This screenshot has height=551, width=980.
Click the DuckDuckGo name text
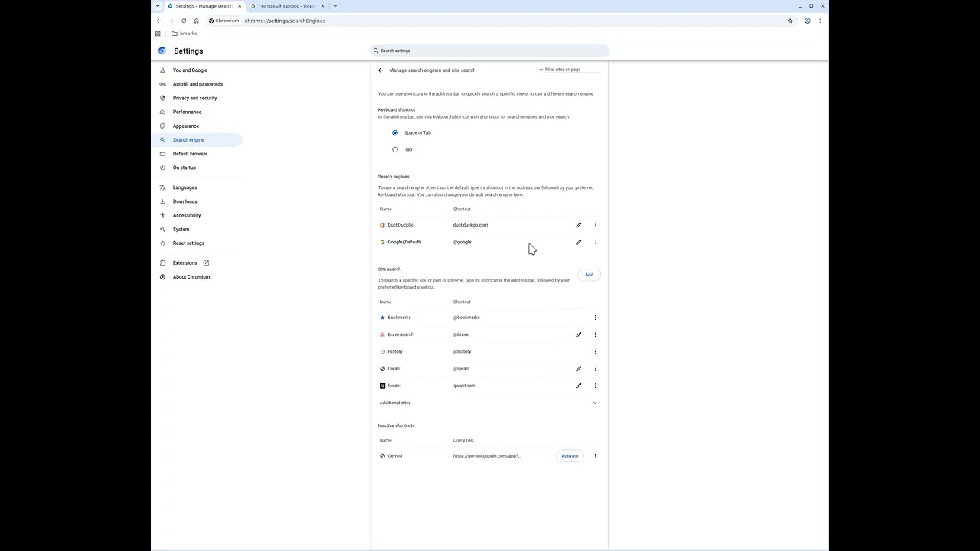[400, 225]
